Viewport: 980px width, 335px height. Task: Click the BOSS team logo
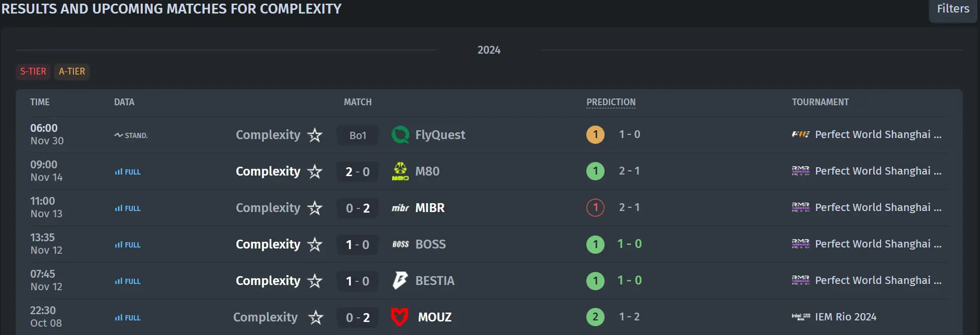[x=400, y=244]
